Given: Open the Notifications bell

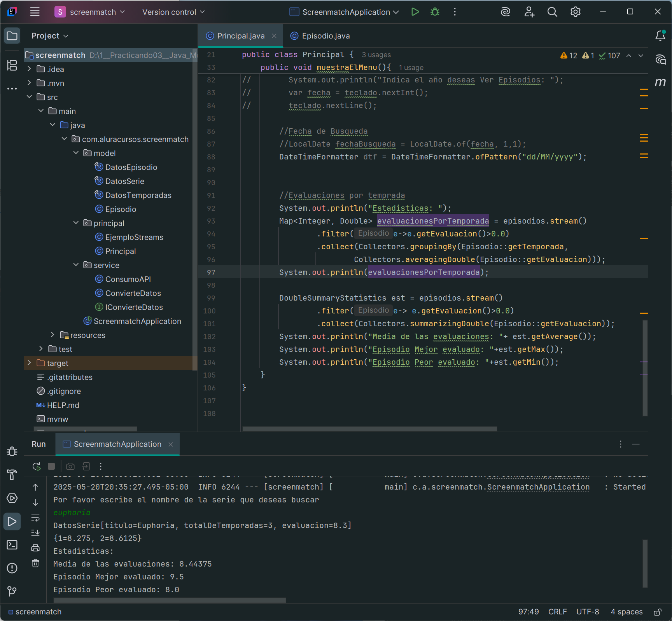Looking at the screenshot, I should coord(660,36).
